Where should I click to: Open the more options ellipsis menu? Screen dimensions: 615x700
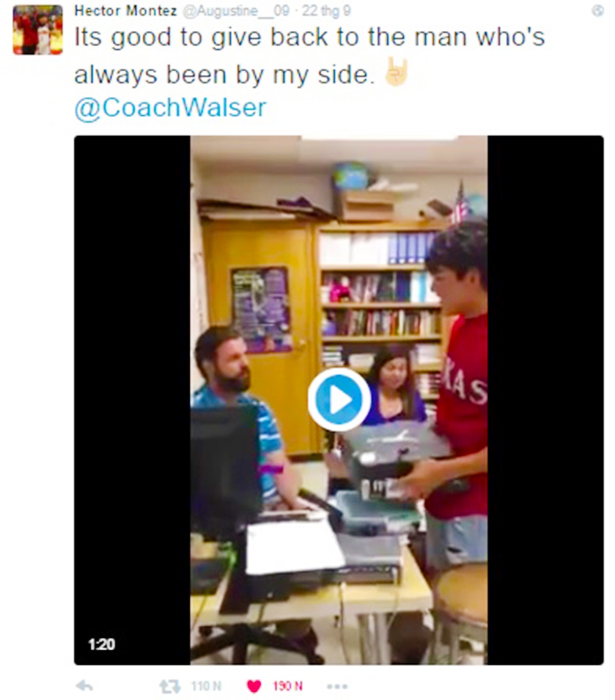pos(337,686)
